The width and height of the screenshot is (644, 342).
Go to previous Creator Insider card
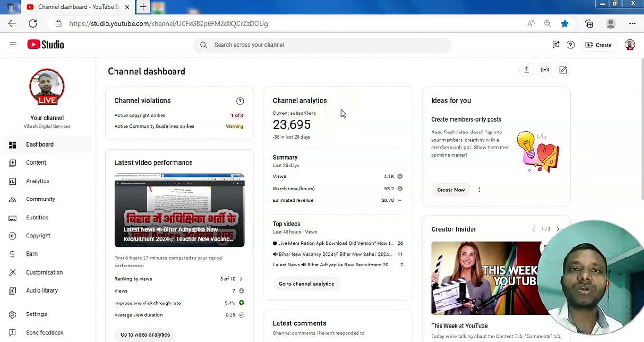pyautogui.click(x=533, y=229)
